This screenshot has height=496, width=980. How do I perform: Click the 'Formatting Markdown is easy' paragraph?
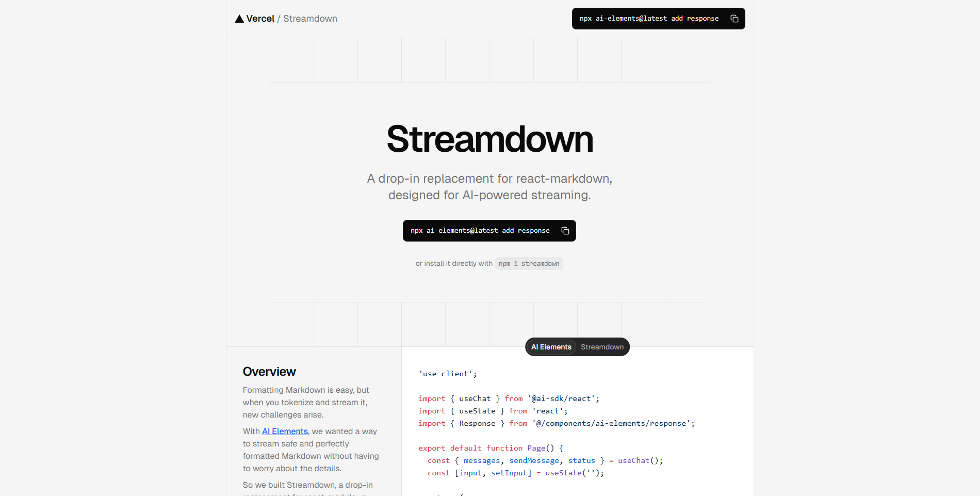tap(306, 403)
